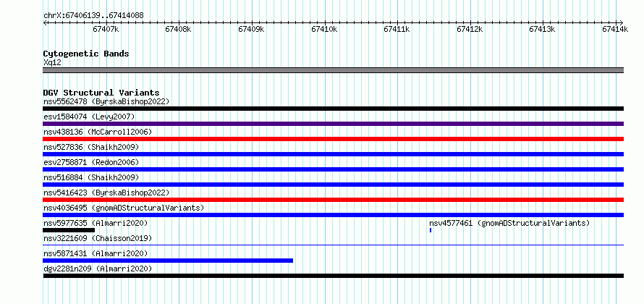Click the Cytogenetic Bands track title
Image resolution: width=644 pixels, height=304 pixels.
pyautogui.click(x=86, y=54)
